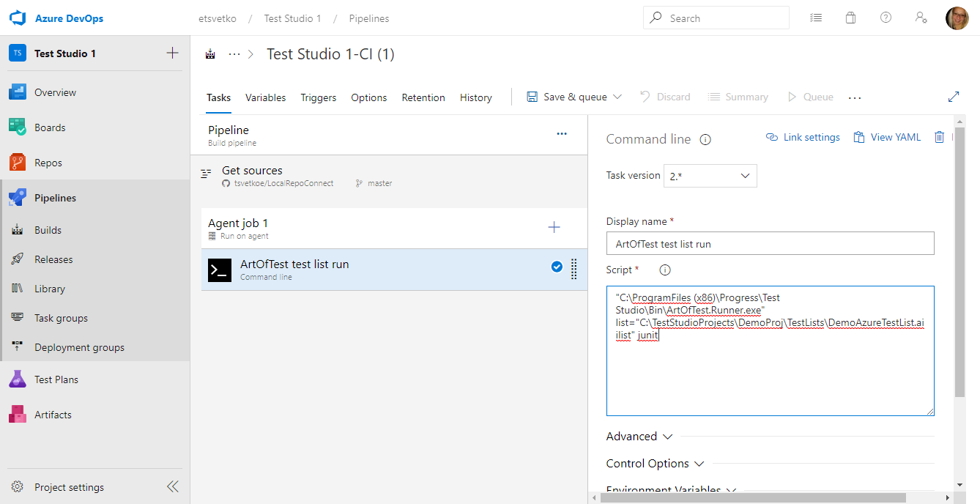
Task: Click the Search input box
Action: pos(716,18)
